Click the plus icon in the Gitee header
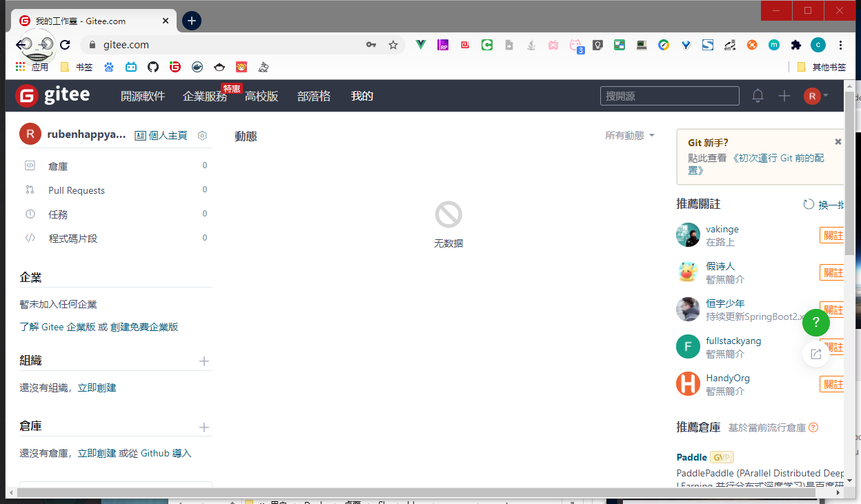 pyautogui.click(x=784, y=96)
